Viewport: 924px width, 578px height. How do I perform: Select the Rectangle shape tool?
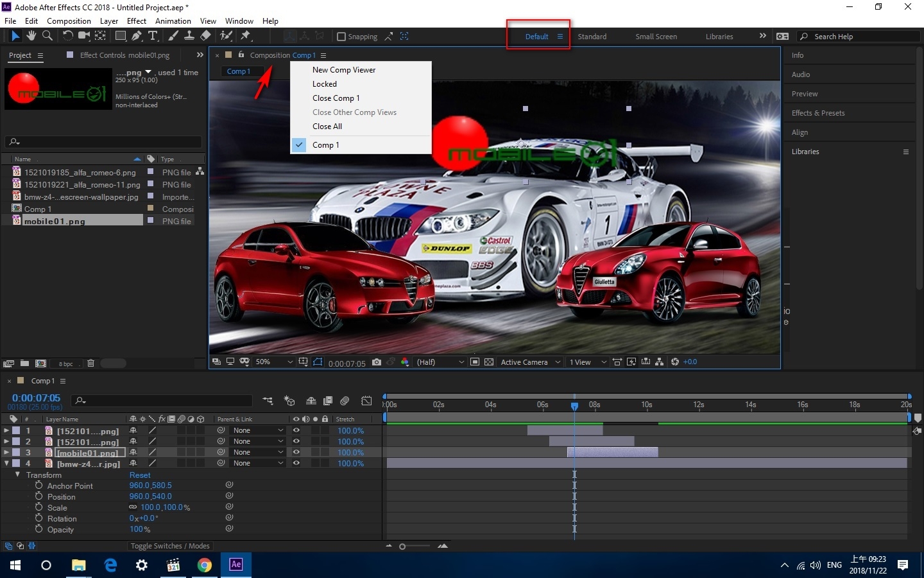click(x=121, y=36)
